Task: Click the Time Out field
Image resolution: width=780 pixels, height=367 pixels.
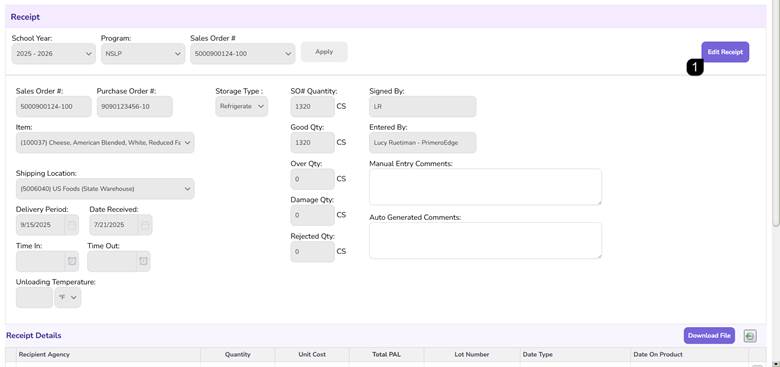Action: click(x=112, y=261)
